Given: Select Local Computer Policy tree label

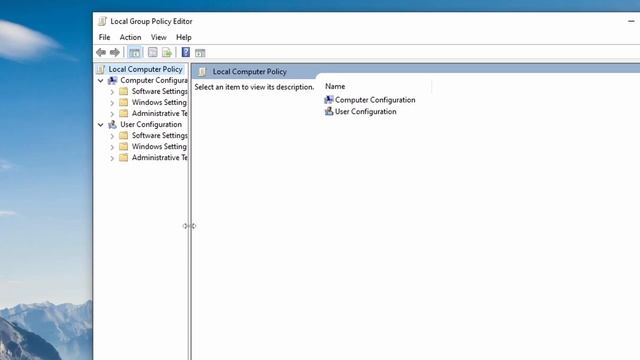Looking at the screenshot, I should coord(145,69).
